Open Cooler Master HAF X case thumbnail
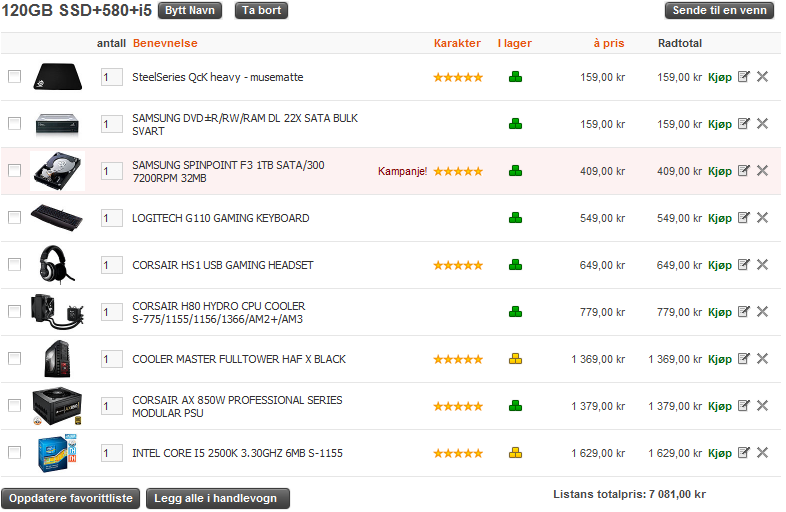This screenshot has width=786, height=512. [x=57, y=359]
